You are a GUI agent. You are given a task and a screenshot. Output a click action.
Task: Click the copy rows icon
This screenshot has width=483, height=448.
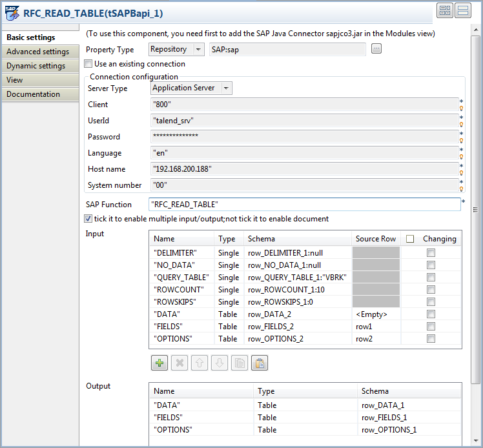(240, 363)
